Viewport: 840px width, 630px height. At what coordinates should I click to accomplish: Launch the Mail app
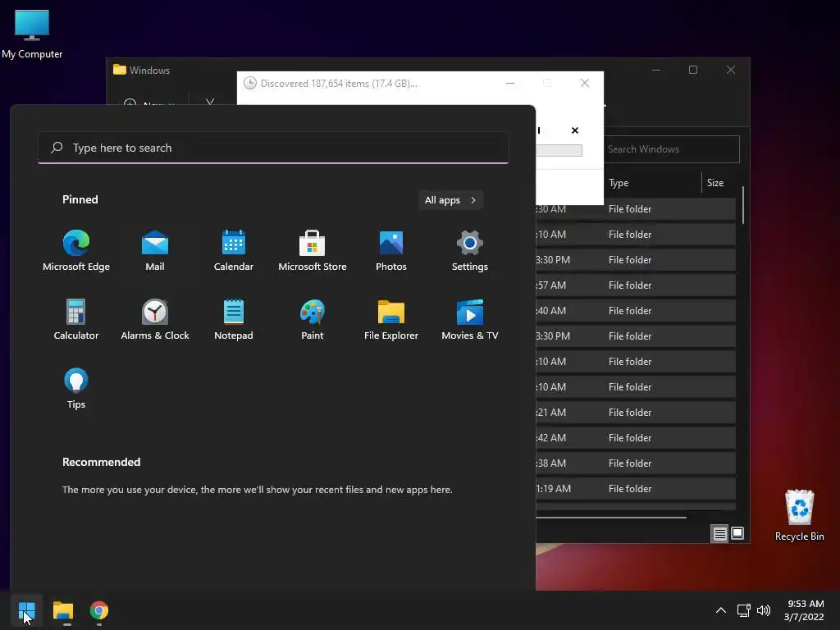point(155,251)
